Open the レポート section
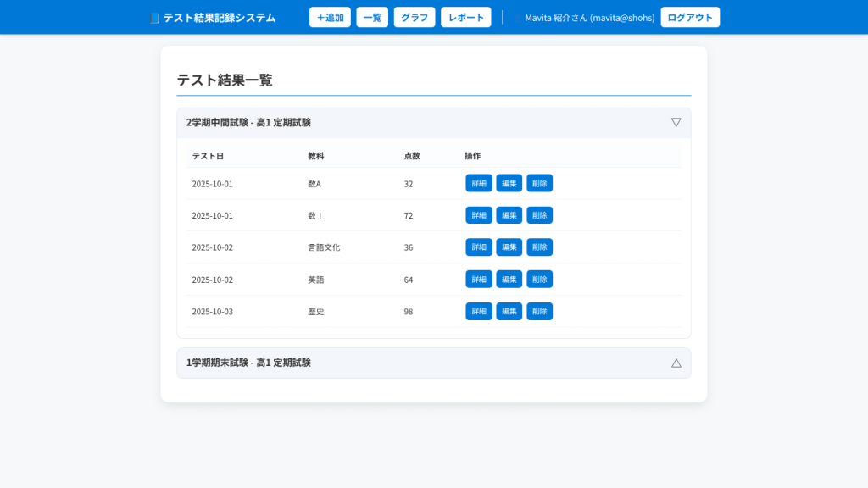This screenshot has height=488, width=868. click(465, 16)
